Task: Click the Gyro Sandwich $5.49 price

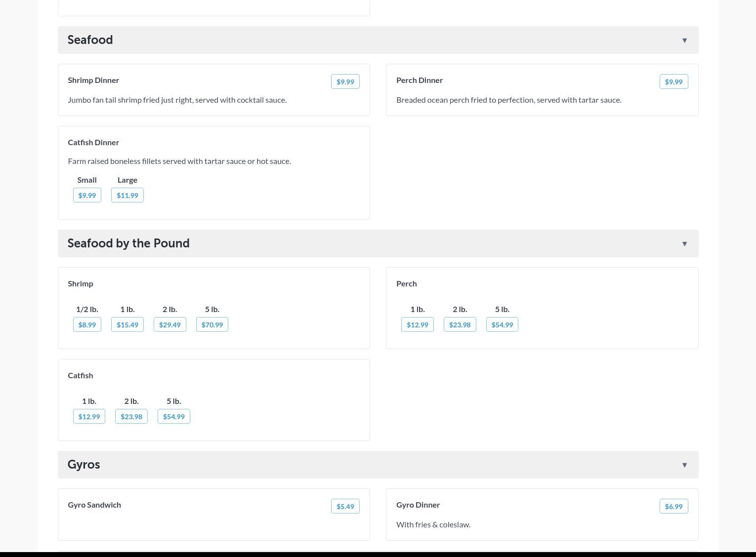Action: point(345,507)
